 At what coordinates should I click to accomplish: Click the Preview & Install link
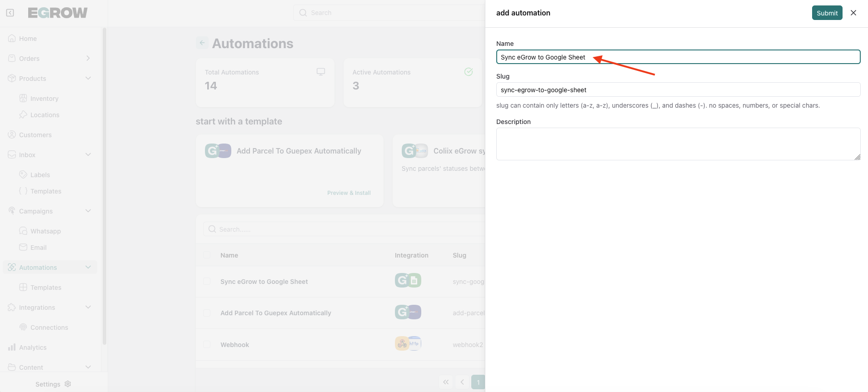point(349,193)
